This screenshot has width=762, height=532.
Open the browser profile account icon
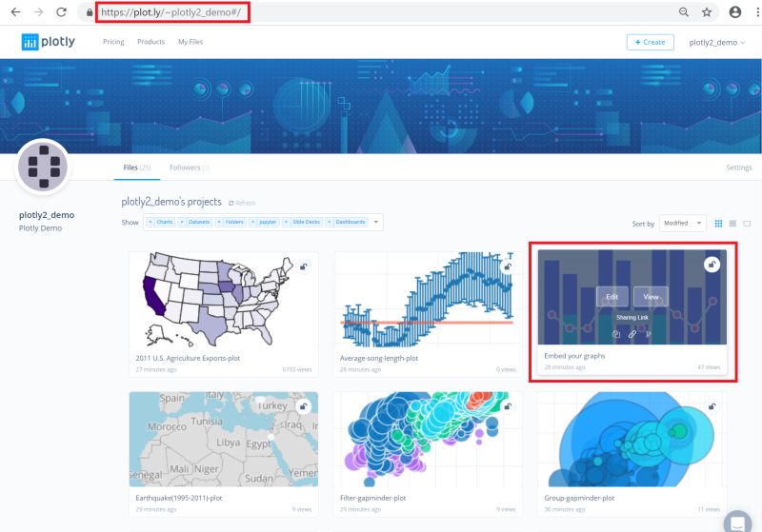(735, 12)
